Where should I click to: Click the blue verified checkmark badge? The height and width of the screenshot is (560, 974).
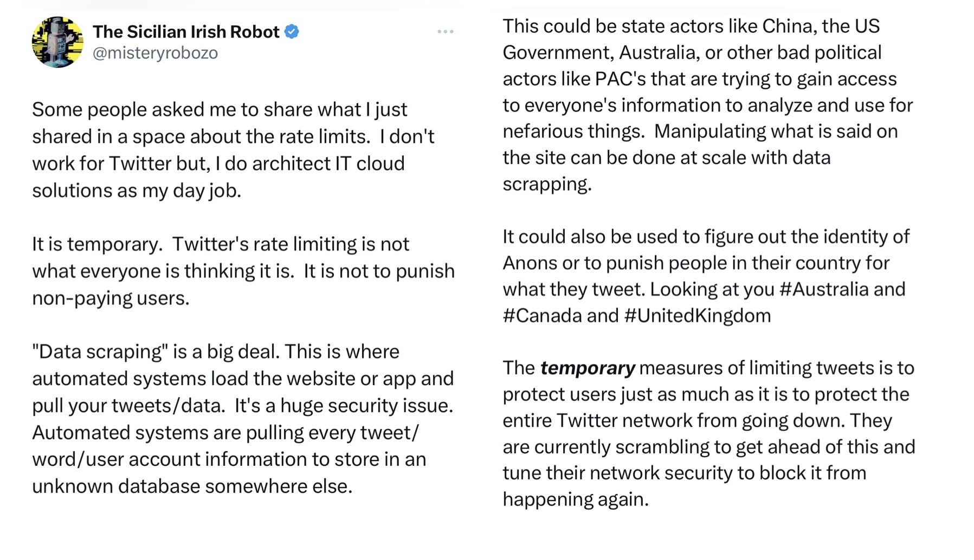(x=292, y=31)
